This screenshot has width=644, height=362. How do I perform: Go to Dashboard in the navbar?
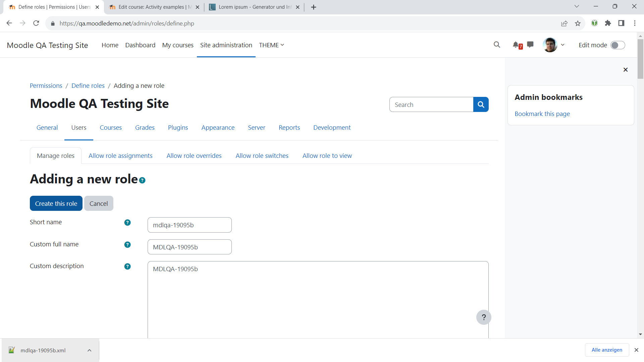click(x=140, y=45)
